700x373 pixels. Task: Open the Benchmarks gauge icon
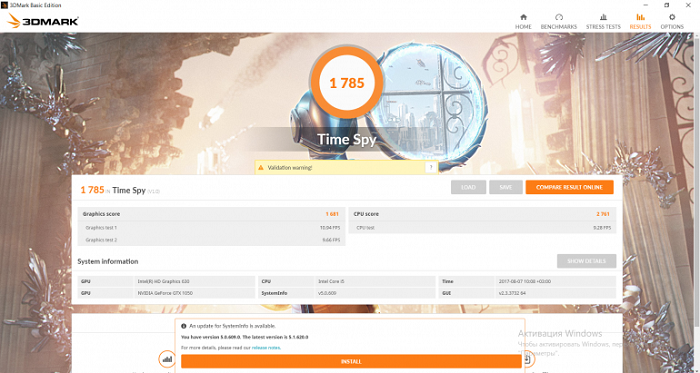coord(558,17)
